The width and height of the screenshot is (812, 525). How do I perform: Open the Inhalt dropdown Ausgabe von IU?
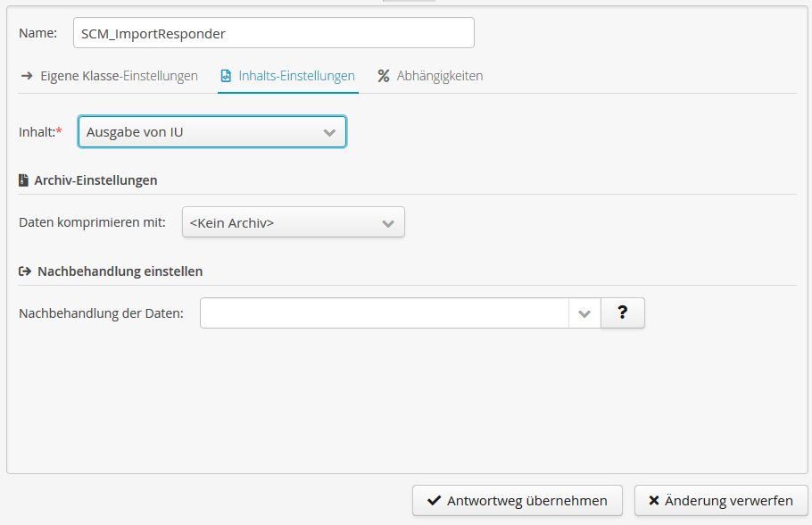211,131
